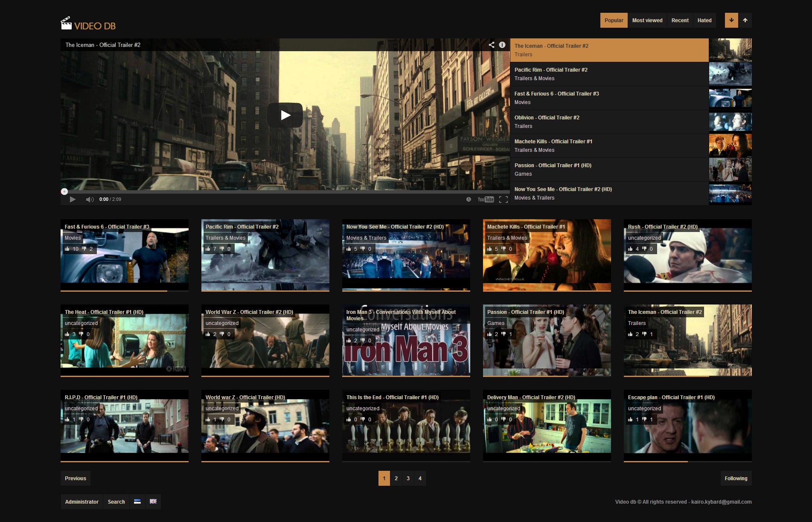Go to page 3
The height and width of the screenshot is (522, 812).
coord(408,478)
